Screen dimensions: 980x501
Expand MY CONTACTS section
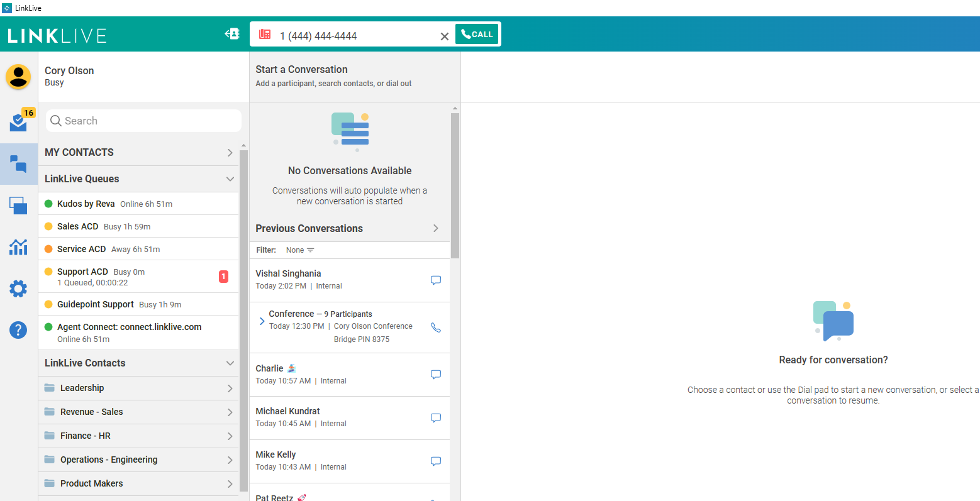(230, 153)
